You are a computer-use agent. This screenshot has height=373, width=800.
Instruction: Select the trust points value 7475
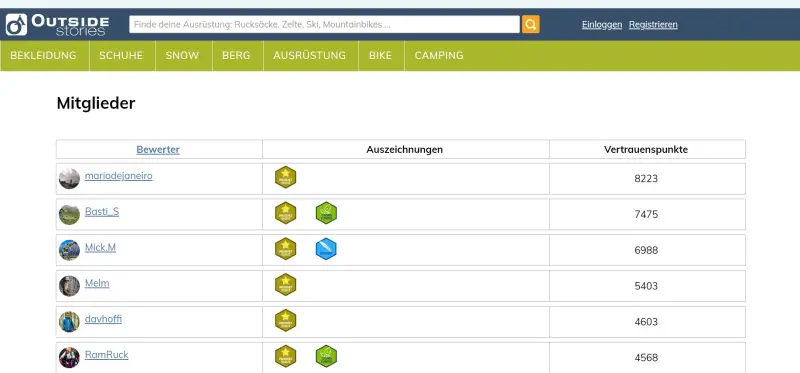point(646,214)
